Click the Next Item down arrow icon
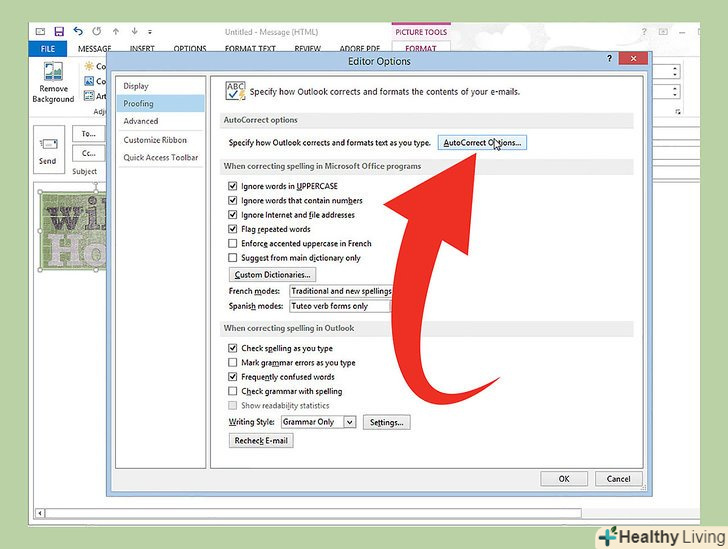The image size is (728, 549). 134,31
